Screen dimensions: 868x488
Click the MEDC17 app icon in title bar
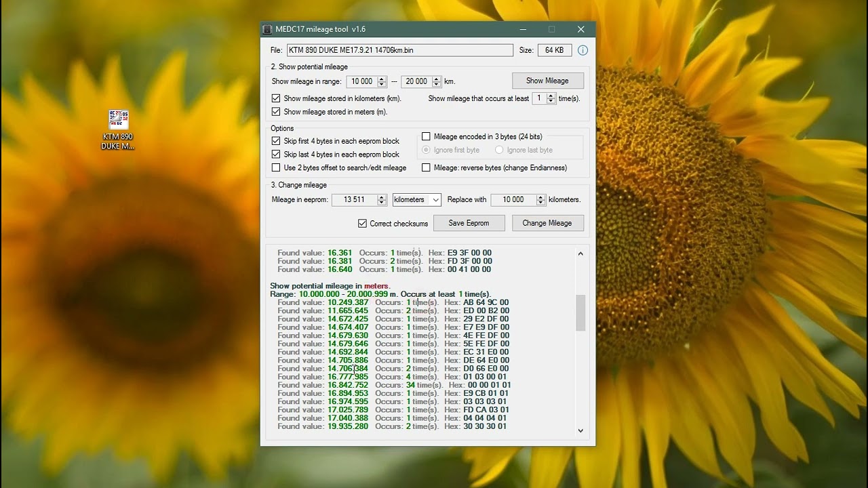click(268, 29)
